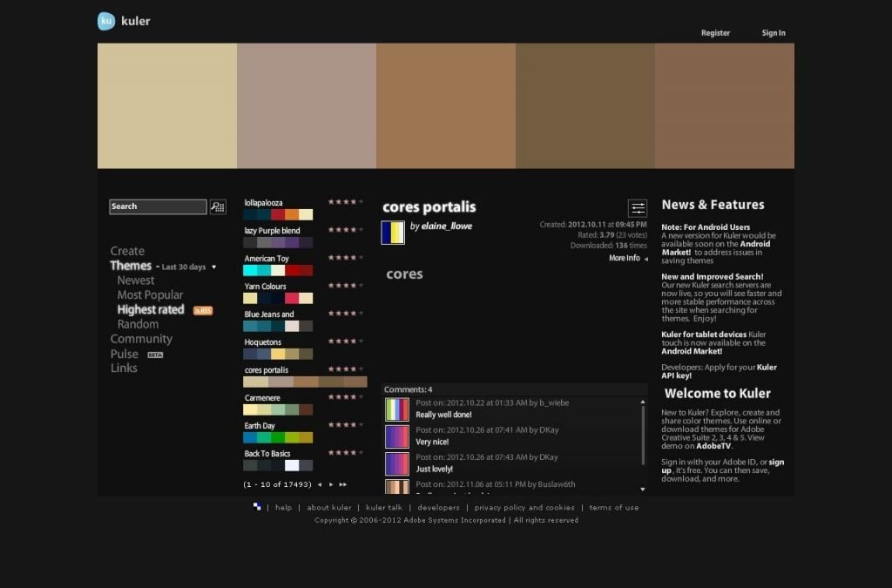Open theme edit sliders icon
Viewport: 892px width, 588px height.
638,208
